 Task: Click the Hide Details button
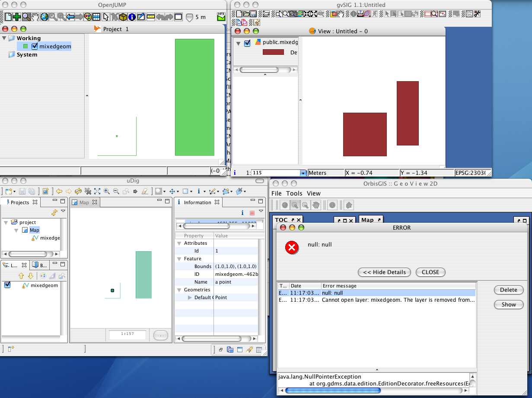coord(384,272)
